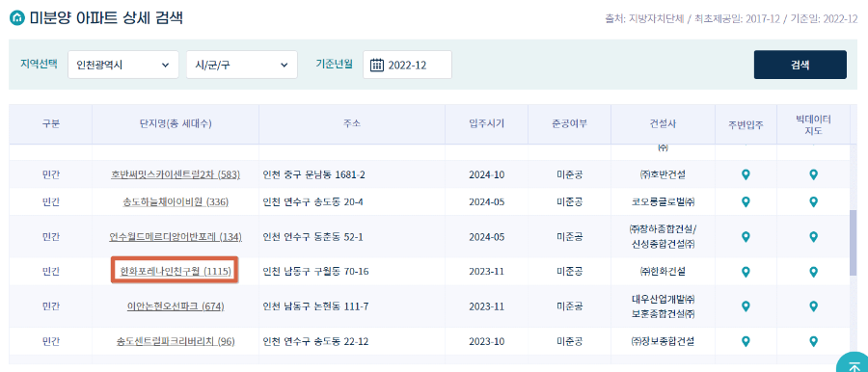Select address 인천 남동구 논현동 111-7
The image size is (868, 372).
pyautogui.click(x=315, y=306)
